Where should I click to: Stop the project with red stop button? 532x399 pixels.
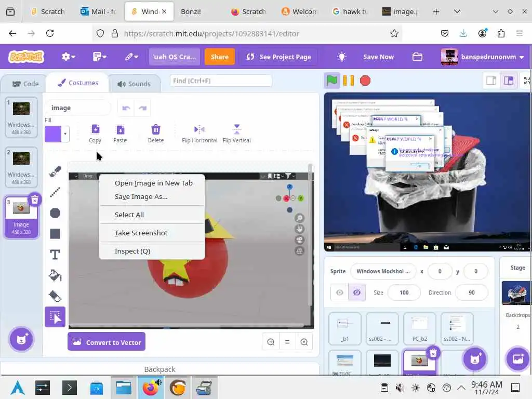(365, 81)
